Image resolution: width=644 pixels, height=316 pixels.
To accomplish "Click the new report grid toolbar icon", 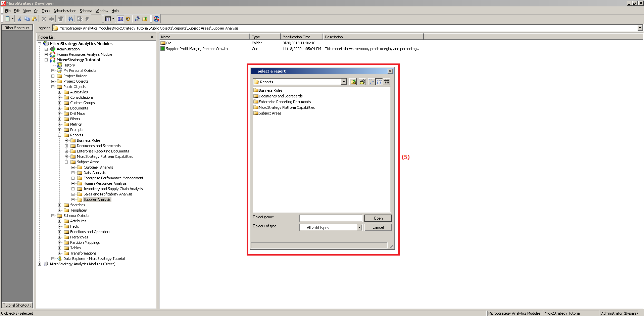I will coord(7,19).
